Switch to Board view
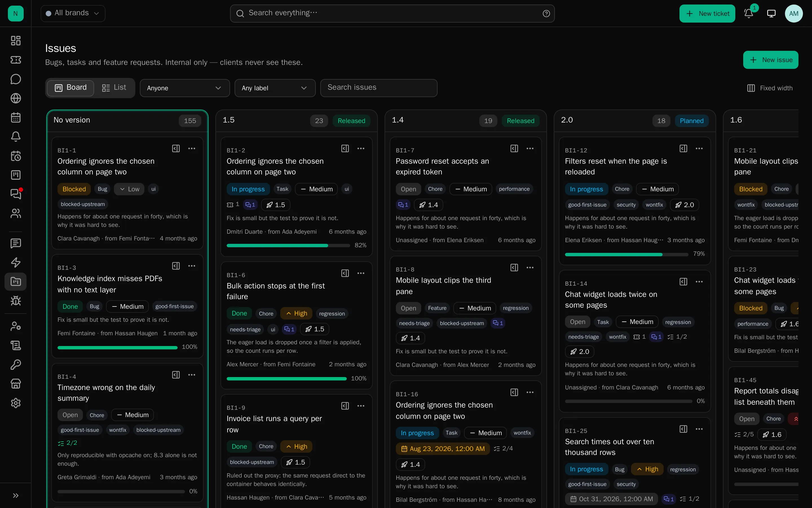The image size is (812, 508). coord(70,88)
